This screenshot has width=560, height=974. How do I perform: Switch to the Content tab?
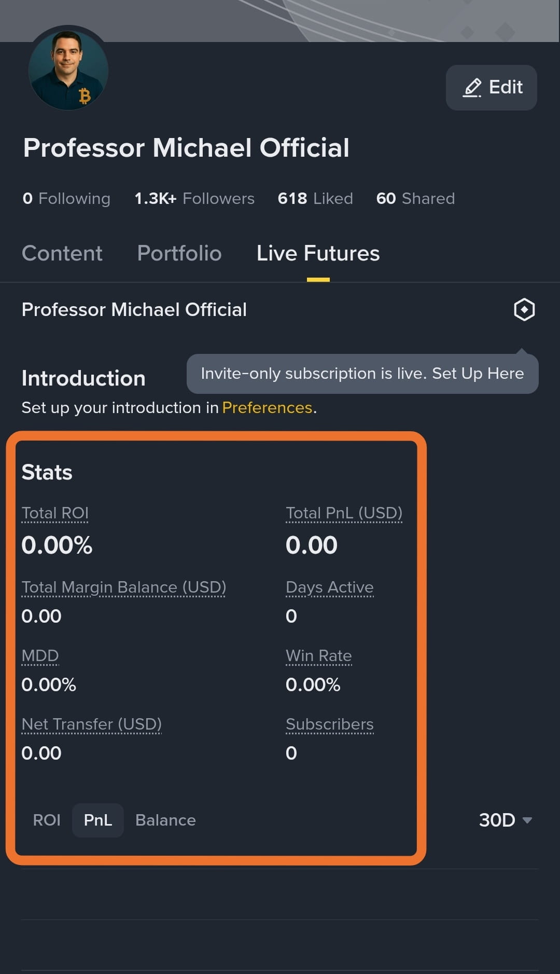point(62,253)
